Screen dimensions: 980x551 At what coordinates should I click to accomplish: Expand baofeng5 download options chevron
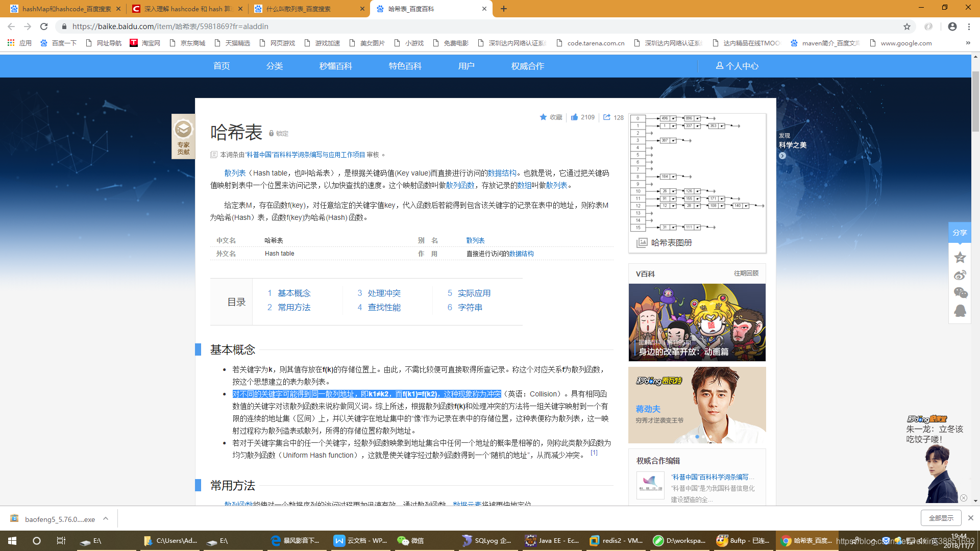pos(106,518)
